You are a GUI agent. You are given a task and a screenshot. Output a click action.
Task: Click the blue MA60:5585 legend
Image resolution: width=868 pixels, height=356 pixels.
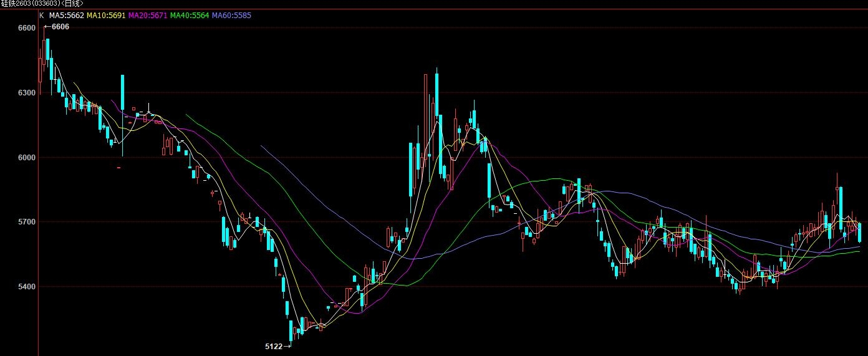(x=231, y=15)
